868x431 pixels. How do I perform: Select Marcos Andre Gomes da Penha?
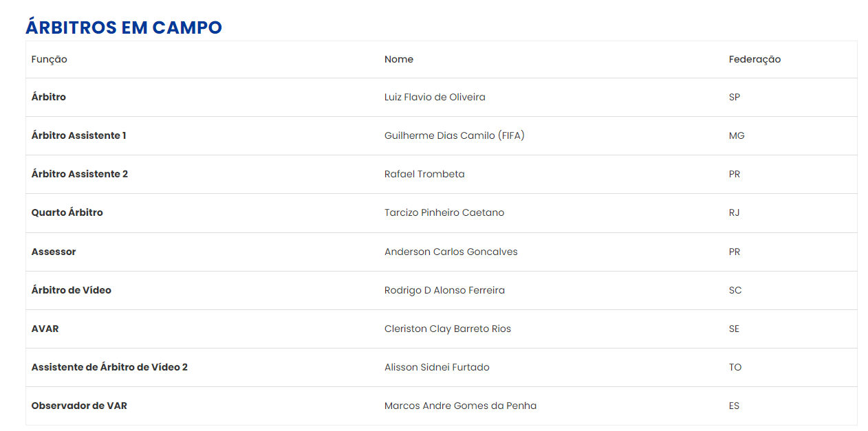pos(460,406)
